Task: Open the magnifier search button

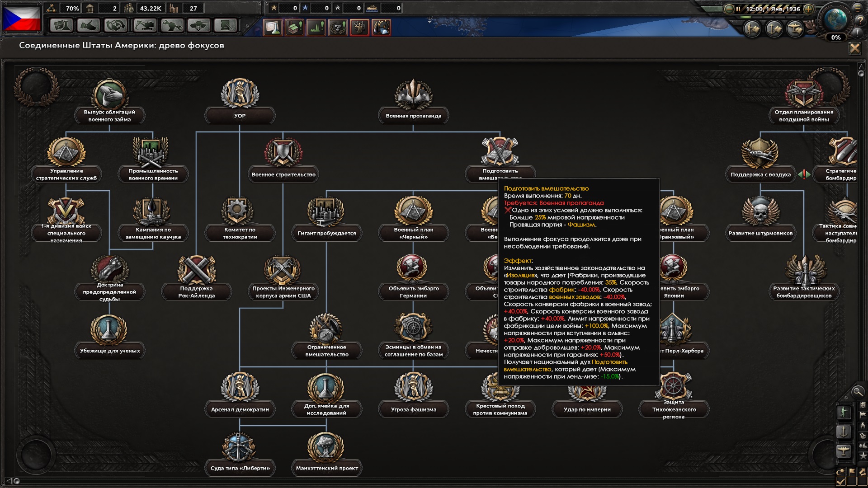Action: pos(857,392)
